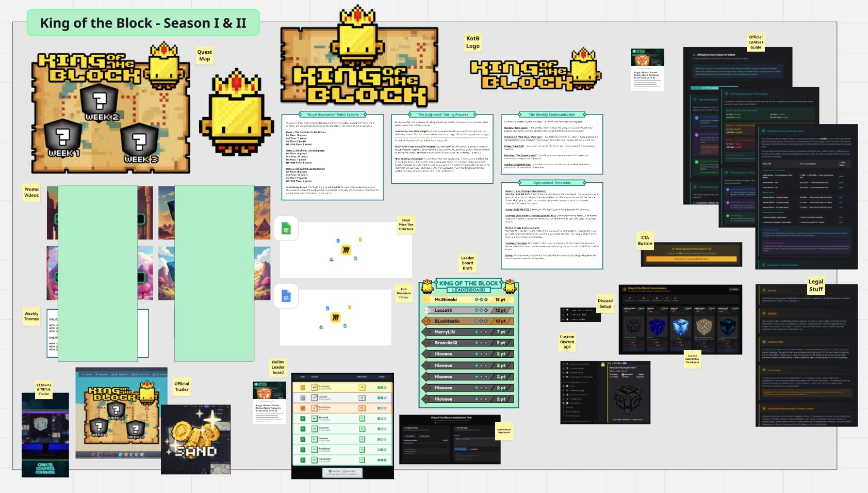Click the yellow Miro logo in the document embed
The width and height of the screenshot is (868, 493).
(x=336, y=317)
